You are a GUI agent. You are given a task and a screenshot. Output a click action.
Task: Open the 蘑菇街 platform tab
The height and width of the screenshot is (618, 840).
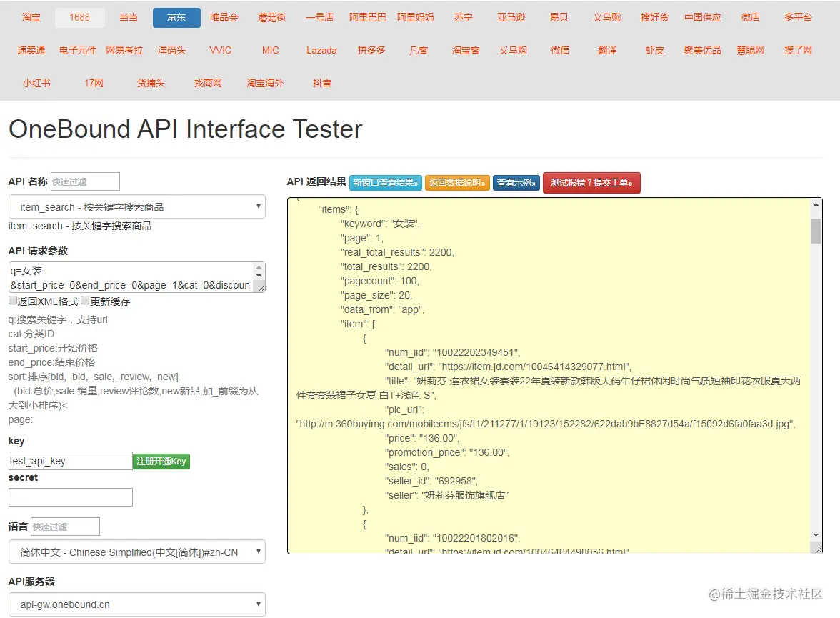tap(272, 18)
